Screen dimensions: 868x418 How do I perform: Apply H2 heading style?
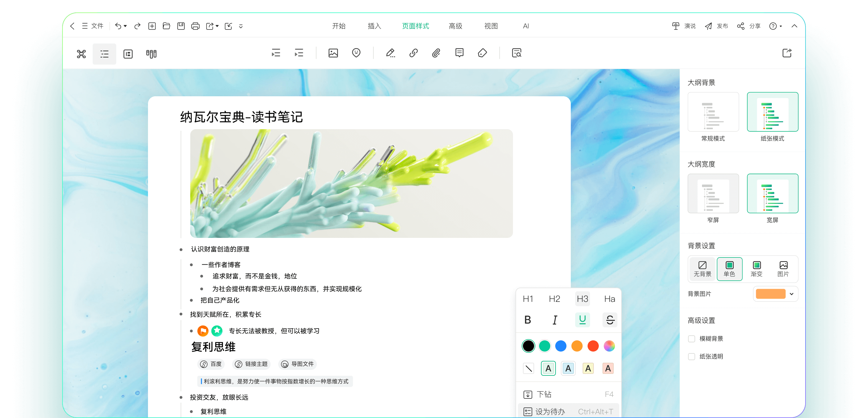554,299
